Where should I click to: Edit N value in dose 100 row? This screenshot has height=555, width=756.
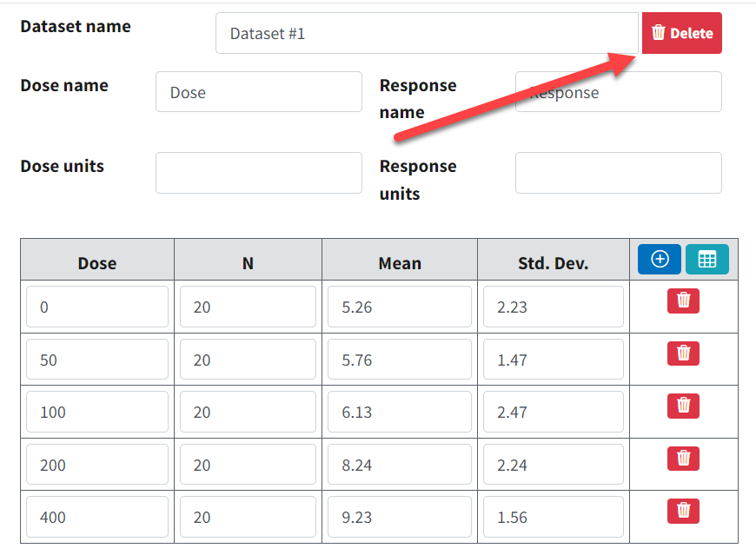248,412
